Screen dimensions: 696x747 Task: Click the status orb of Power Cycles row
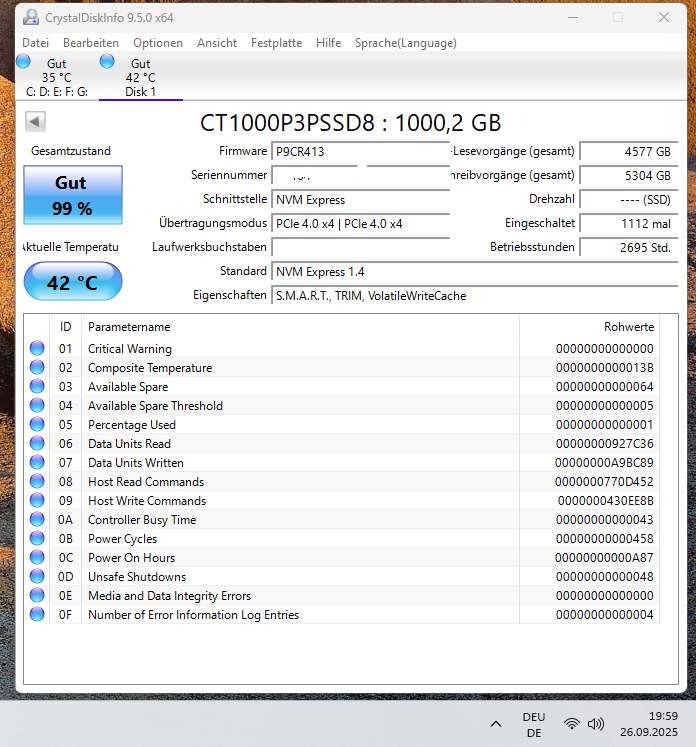tap(37, 538)
